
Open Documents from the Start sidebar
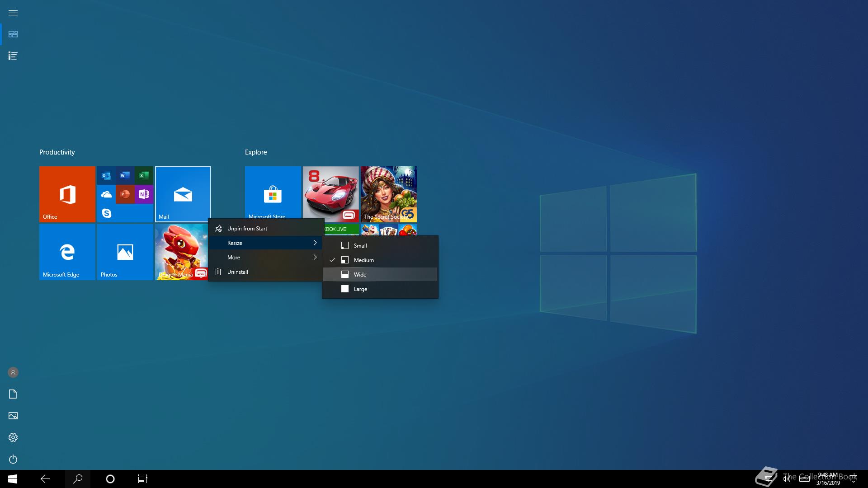pyautogui.click(x=13, y=394)
